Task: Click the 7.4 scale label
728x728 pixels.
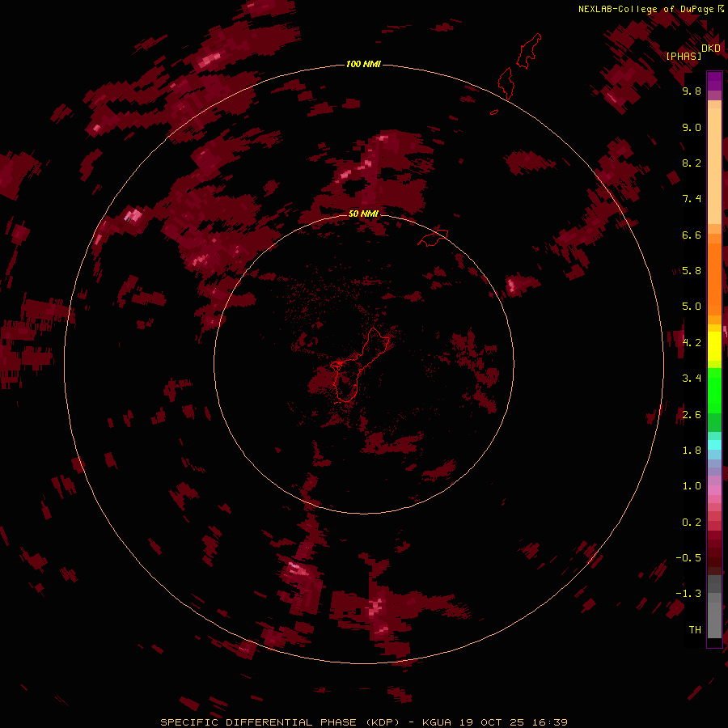Action: (x=692, y=199)
